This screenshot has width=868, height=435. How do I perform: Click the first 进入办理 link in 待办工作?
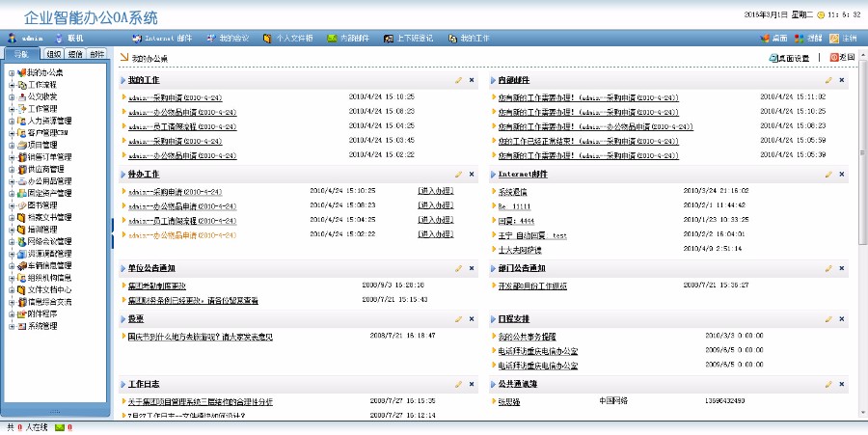coord(435,191)
